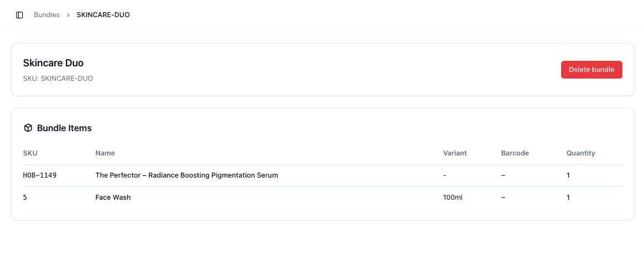Click the SKU column header
The width and height of the screenshot is (644, 265).
[x=30, y=153]
